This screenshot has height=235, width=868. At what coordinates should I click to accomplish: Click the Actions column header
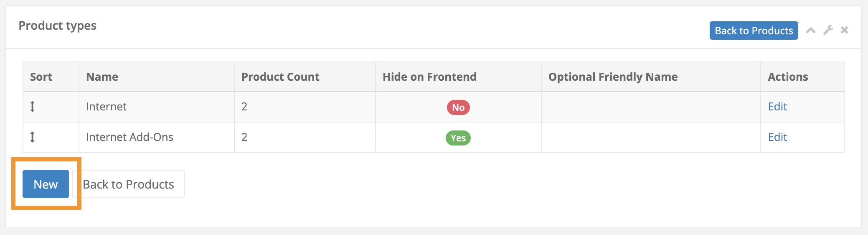[x=788, y=77]
